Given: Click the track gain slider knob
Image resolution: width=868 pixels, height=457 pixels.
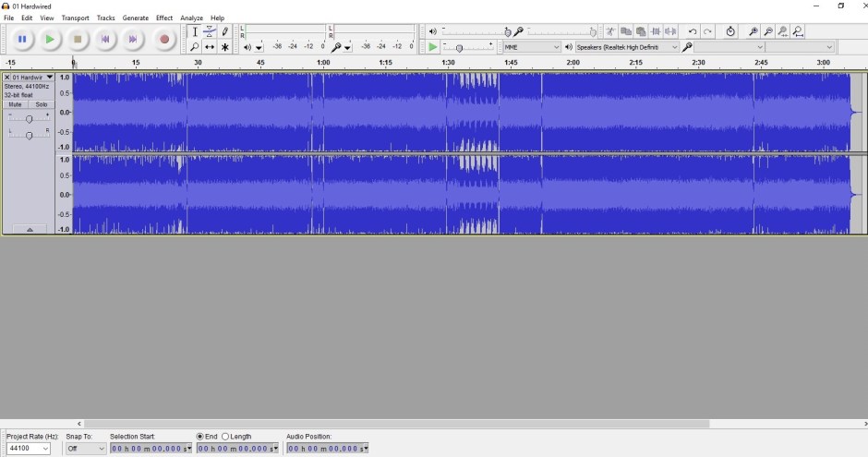Looking at the screenshot, I should tap(29, 118).
